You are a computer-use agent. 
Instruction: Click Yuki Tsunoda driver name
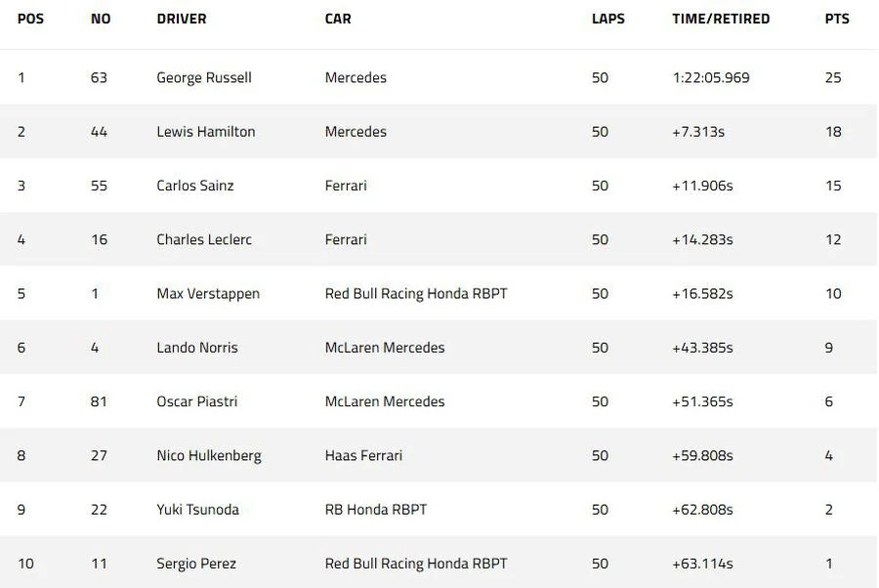198,510
